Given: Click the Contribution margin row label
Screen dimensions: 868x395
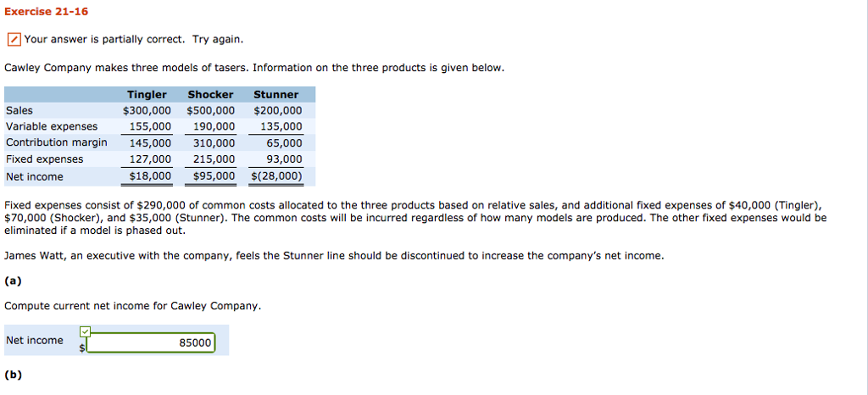Looking at the screenshot, I should pyautogui.click(x=57, y=142).
